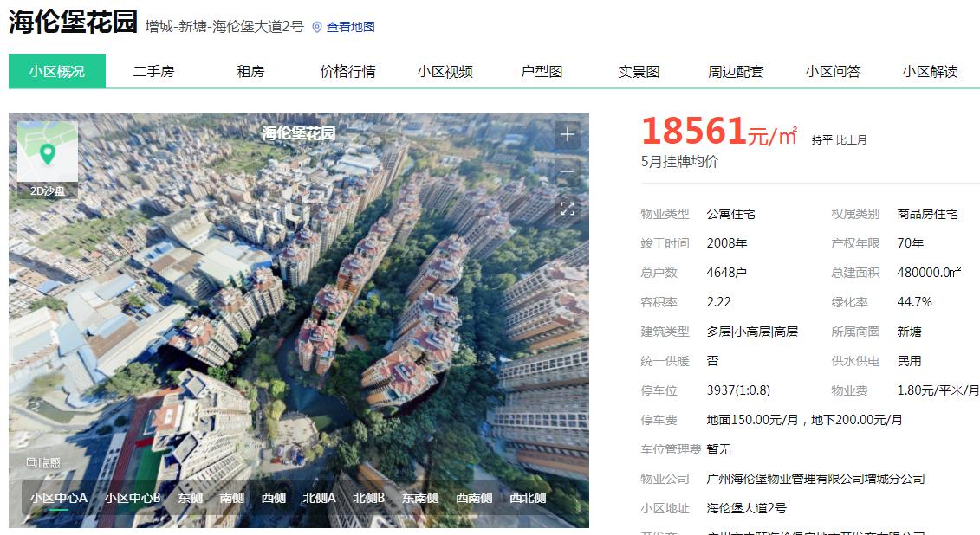Switch to the 二手房 tab
The width and height of the screenshot is (980, 535).
click(x=153, y=71)
